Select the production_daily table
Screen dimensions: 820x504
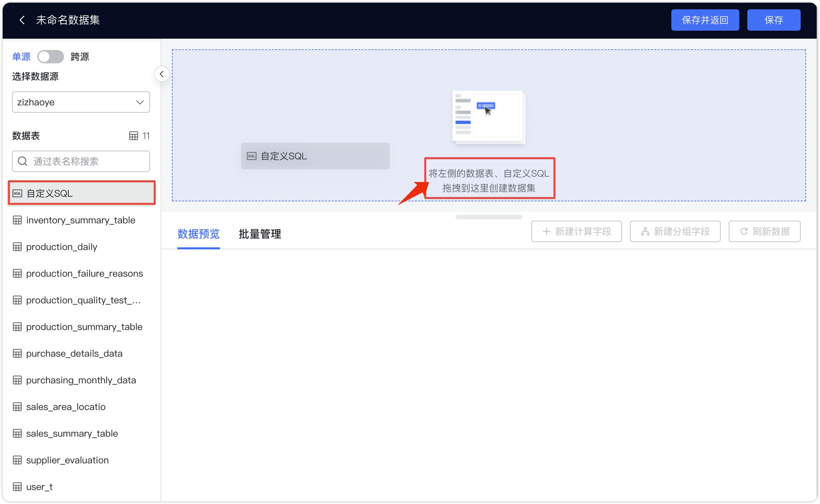[x=82, y=247]
